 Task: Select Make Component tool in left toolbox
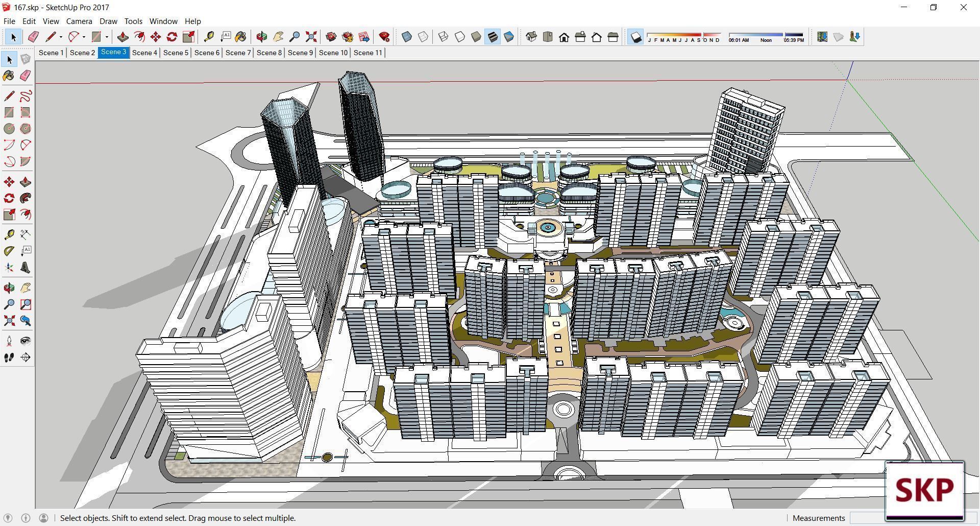(26, 59)
